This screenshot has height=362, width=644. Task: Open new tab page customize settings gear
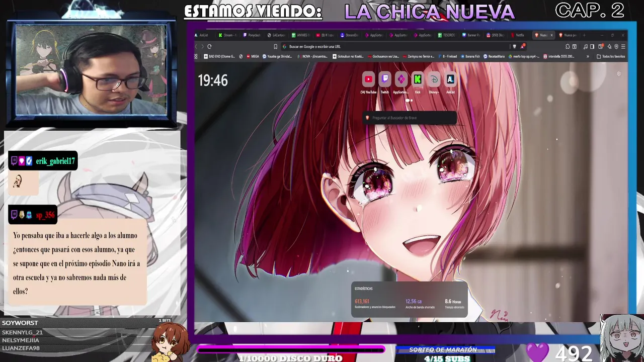click(619, 74)
